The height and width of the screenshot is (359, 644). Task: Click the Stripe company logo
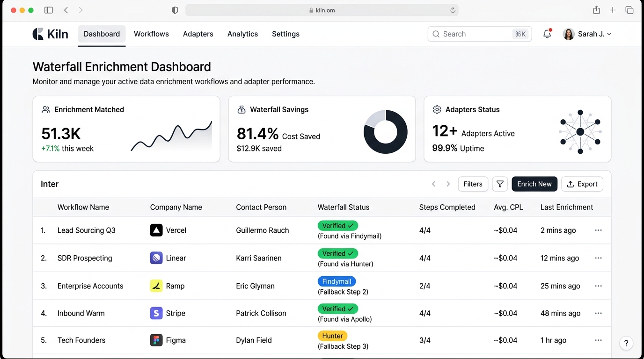coord(156,313)
